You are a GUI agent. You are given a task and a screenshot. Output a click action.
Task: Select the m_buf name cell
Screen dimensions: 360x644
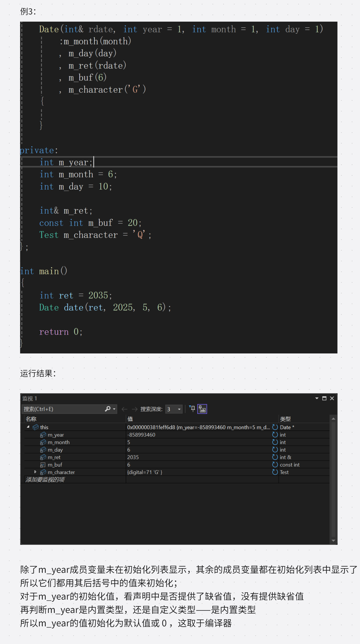click(x=55, y=465)
